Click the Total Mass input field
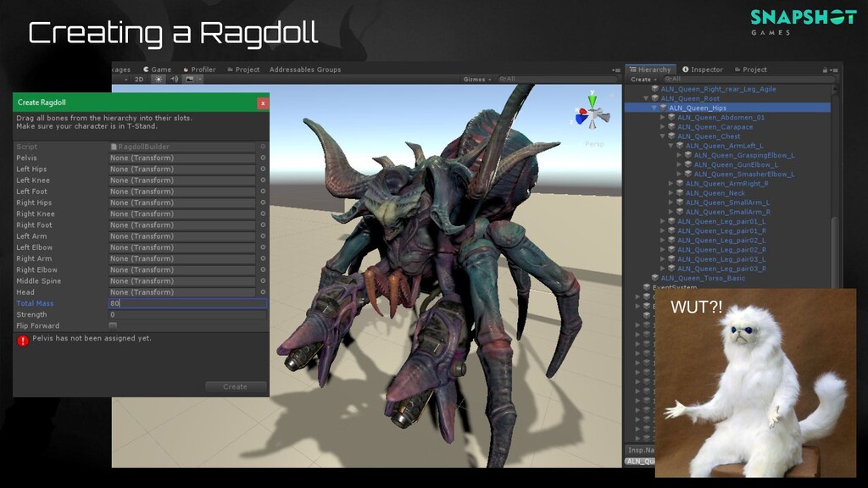Viewport: 868px width, 488px height. click(x=187, y=303)
